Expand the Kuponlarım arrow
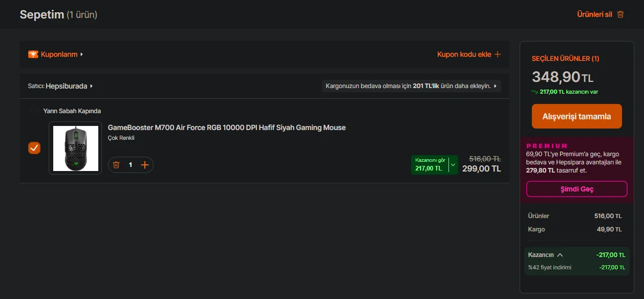 point(81,54)
